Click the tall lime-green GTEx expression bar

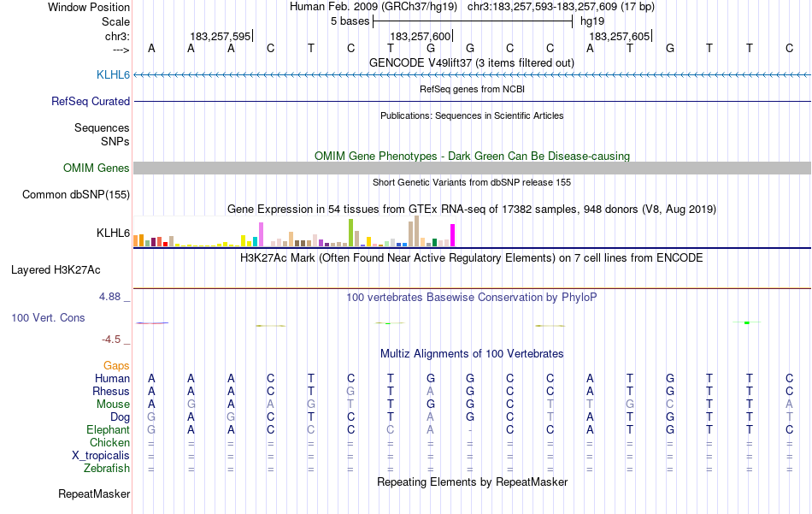(x=350, y=233)
